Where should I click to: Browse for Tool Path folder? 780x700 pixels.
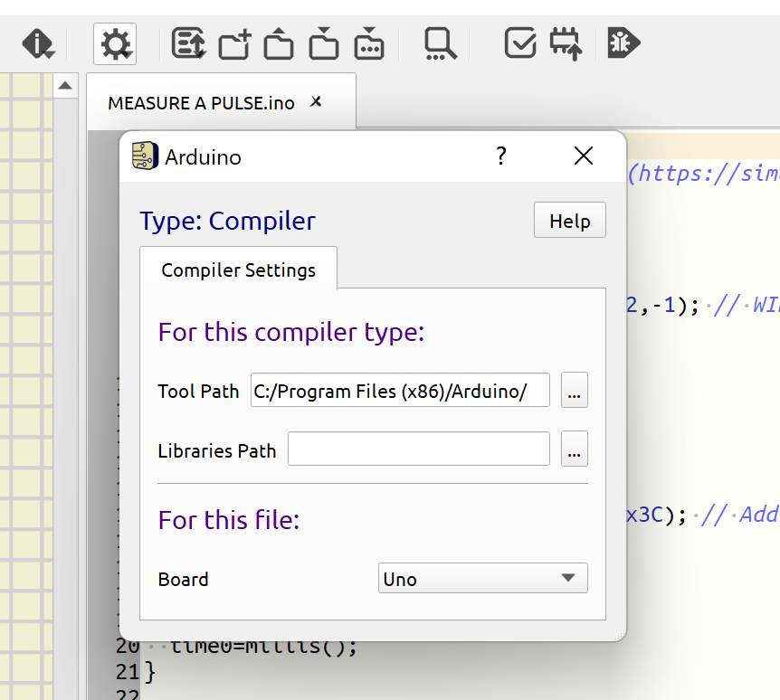click(575, 391)
